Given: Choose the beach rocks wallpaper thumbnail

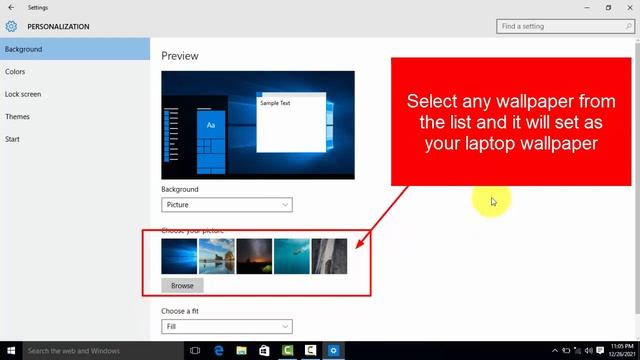Looking at the screenshot, I should point(217,256).
